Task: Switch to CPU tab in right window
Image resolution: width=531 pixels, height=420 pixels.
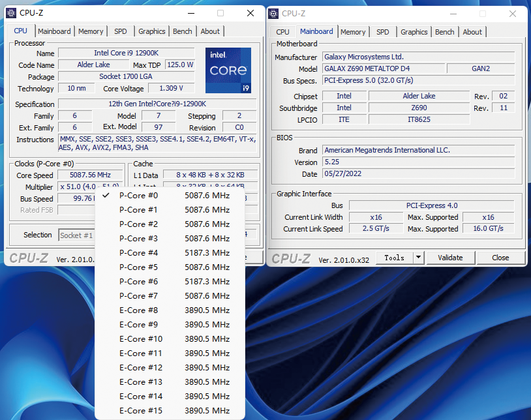Action: coord(282,32)
